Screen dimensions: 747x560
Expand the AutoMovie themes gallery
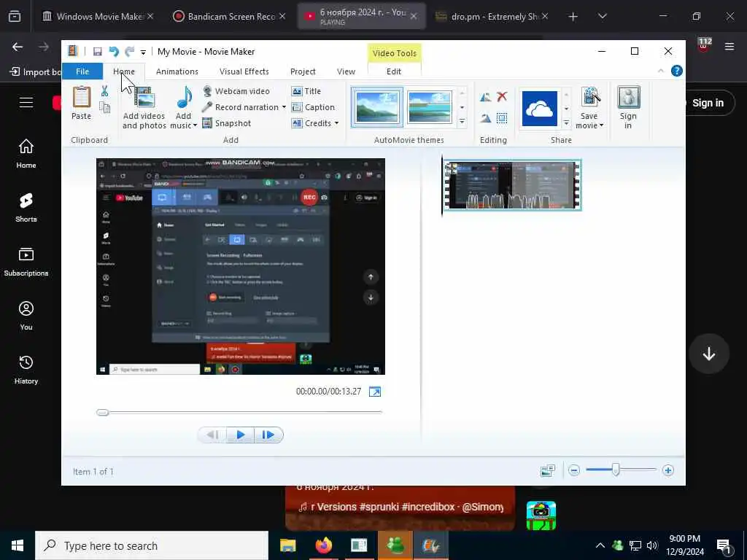(x=462, y=122)
